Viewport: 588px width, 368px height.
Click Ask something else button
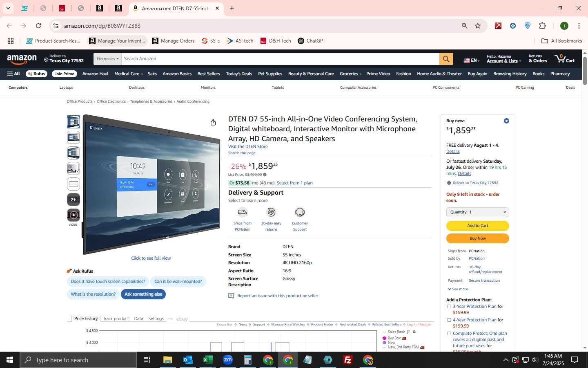click(x=143, y=294)
